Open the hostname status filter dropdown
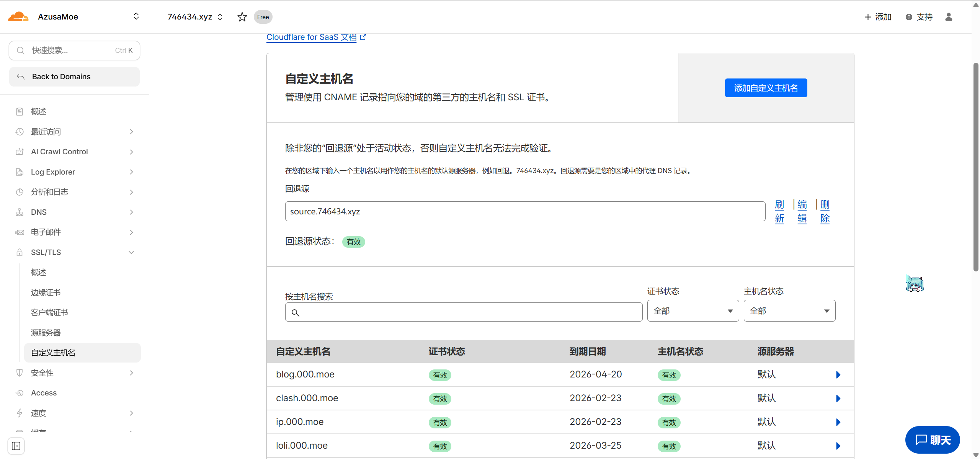The image size is (980, 459). pyautogui.click(x=789, y=311)
